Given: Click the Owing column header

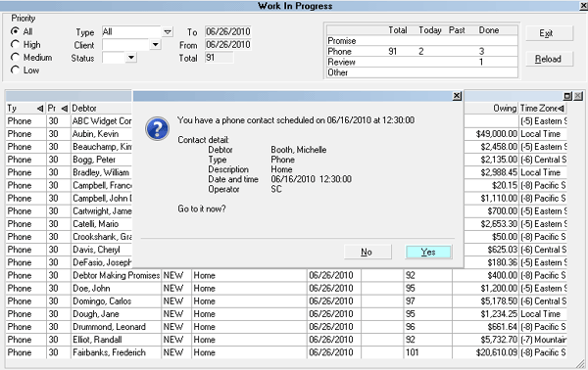Looking at the screenshot, I should click(491, 109).
